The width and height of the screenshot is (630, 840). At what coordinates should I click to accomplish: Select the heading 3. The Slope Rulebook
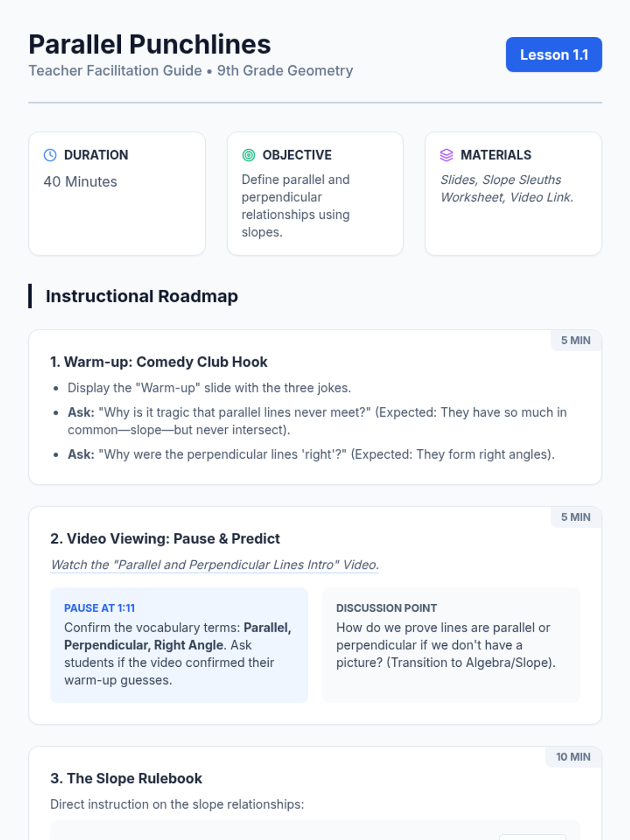[126, 779]
